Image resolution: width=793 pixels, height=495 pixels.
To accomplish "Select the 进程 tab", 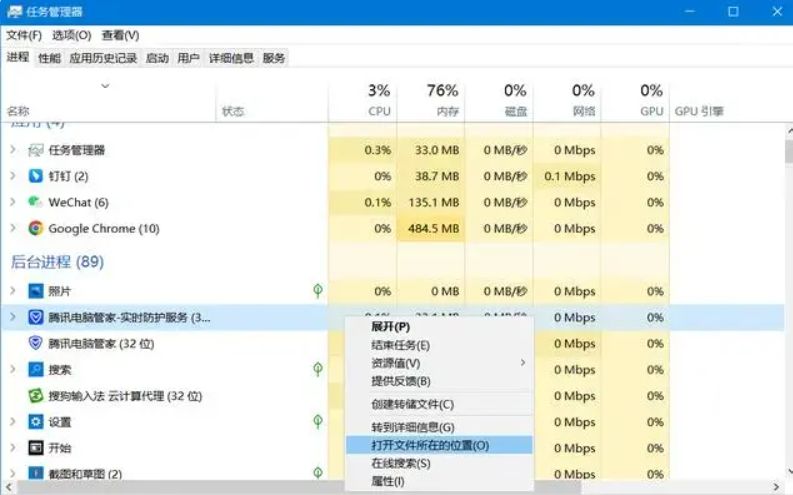I will (18, 57).
